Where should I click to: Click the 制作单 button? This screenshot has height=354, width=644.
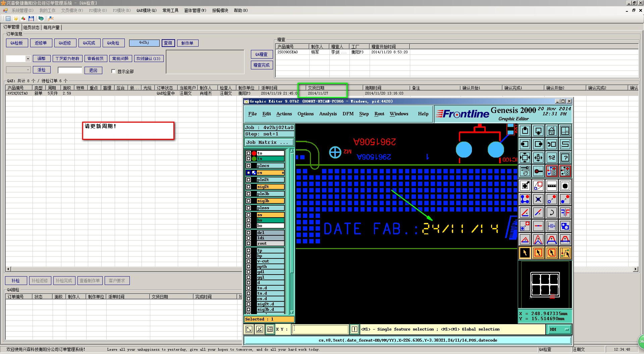[187, 43]
